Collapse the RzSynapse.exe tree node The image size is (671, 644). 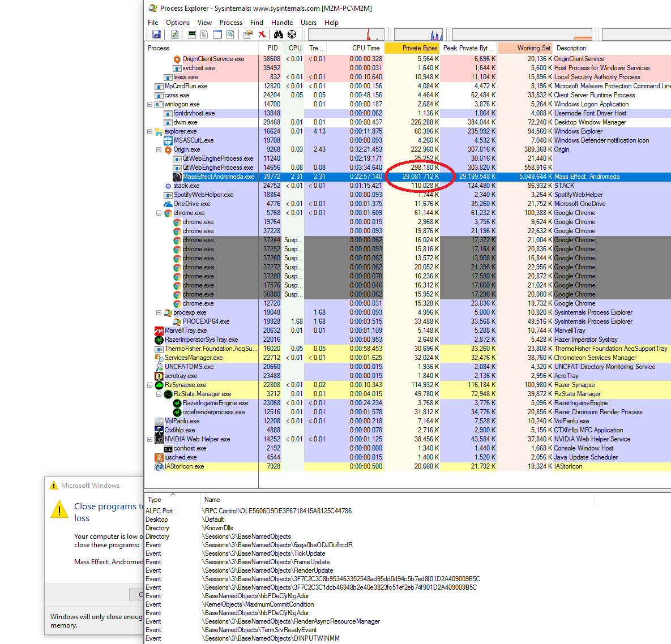pyautogui.click(x=150, y=385)
